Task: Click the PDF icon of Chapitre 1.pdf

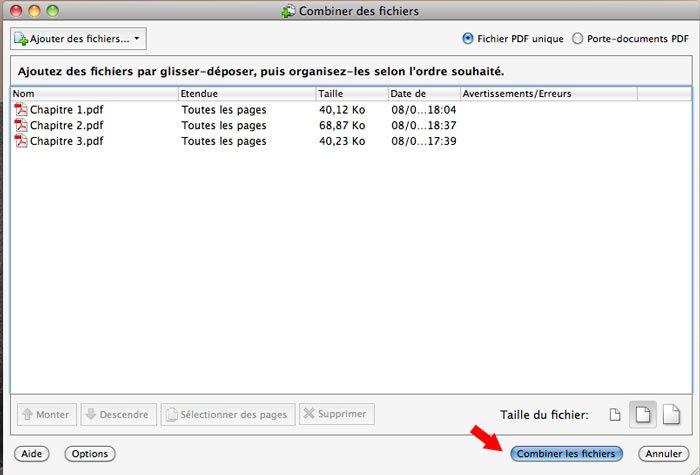Action: pos(20,110)
